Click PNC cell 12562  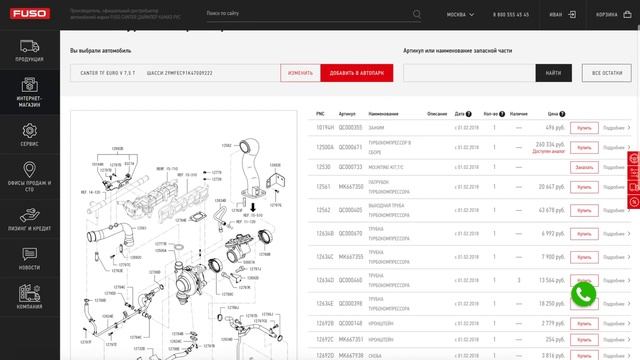point(323,210)
